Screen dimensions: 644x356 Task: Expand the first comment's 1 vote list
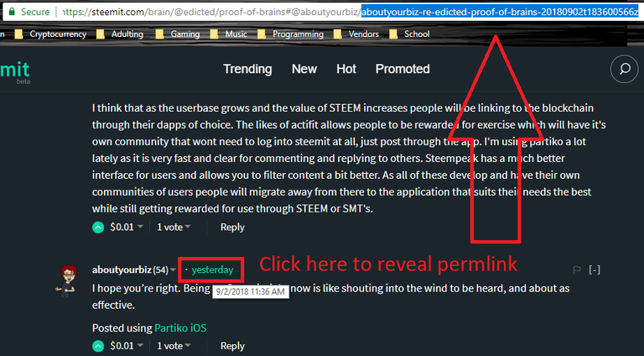(188, 227)
